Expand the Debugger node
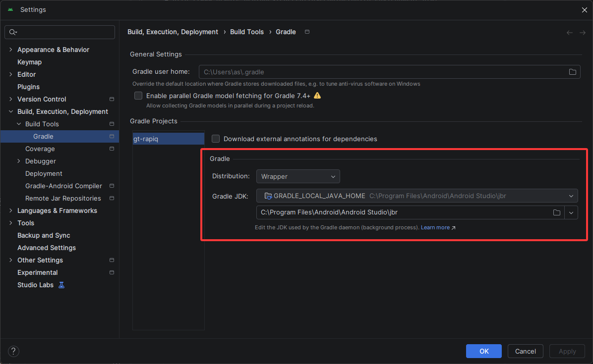 click(x=18, y=161)
